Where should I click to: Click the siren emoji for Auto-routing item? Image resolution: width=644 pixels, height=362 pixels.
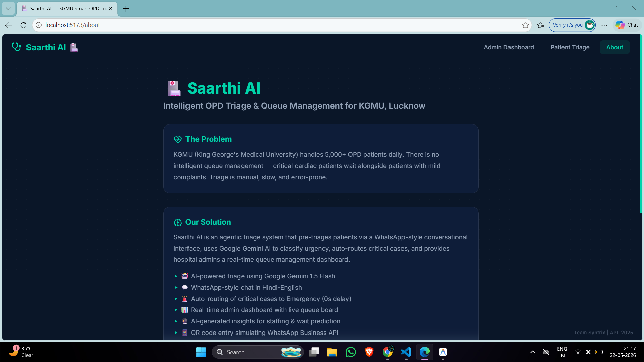[184, 299]
